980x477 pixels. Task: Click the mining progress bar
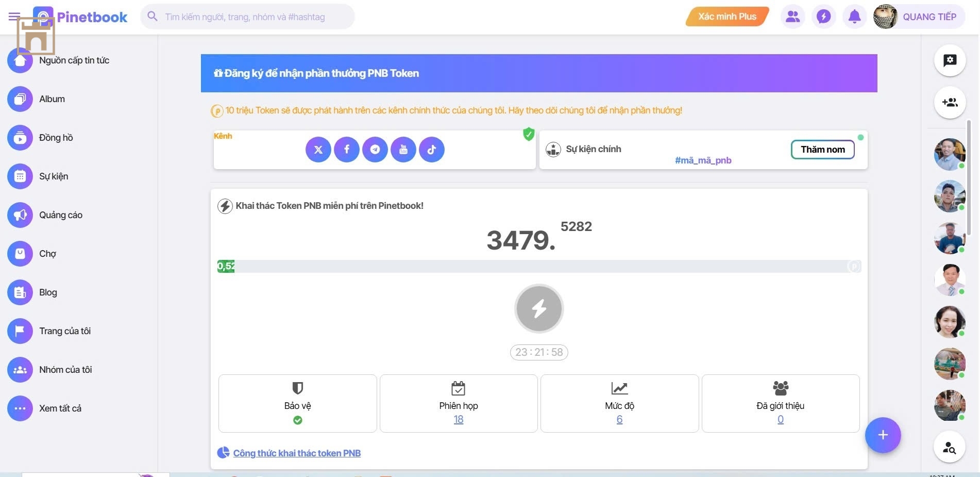(x=539, y=266)
